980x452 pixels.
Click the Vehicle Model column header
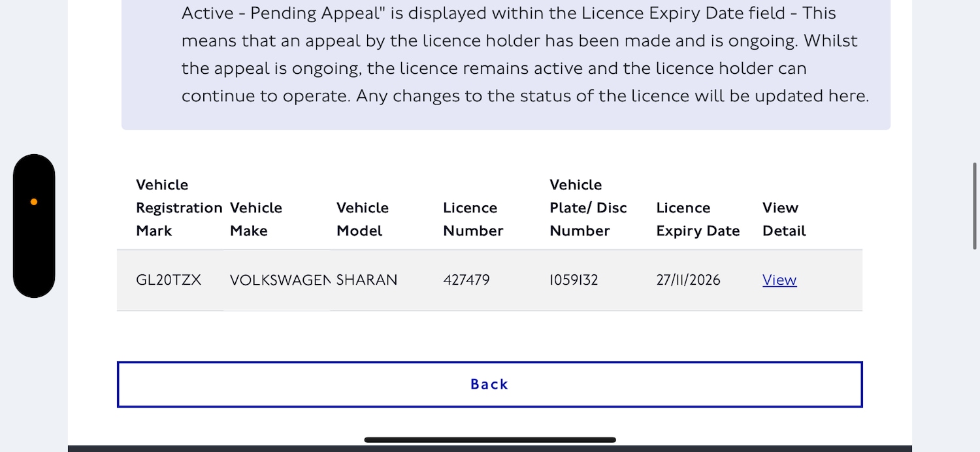pos(362,219)
